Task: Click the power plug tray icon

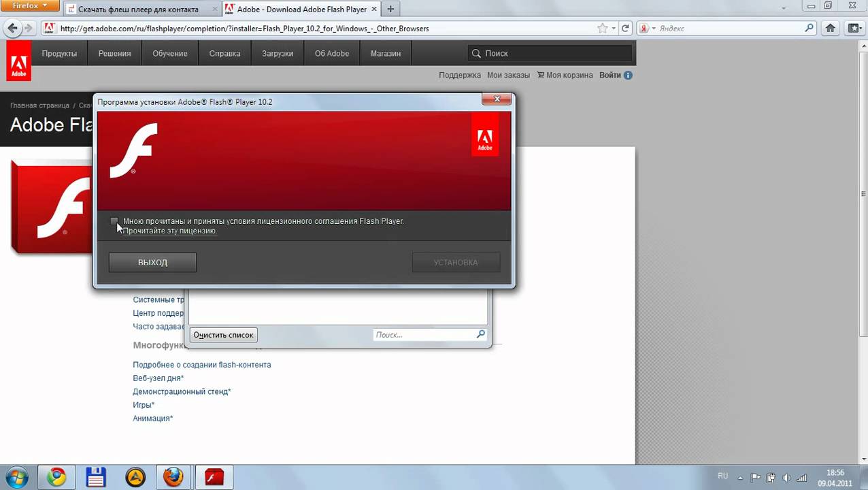Action: tap(771, 477)
